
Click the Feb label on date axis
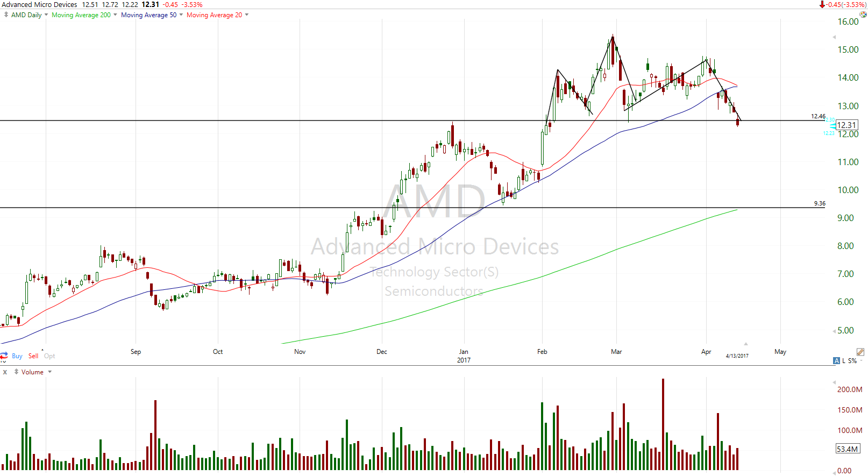pyautogui.click(x=542, y=352)
